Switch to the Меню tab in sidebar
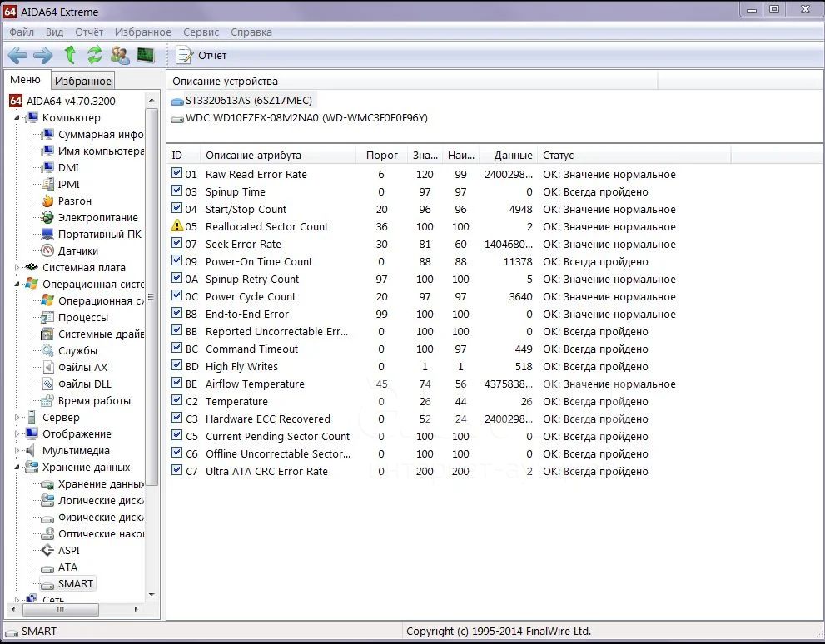 coord(25,79)
